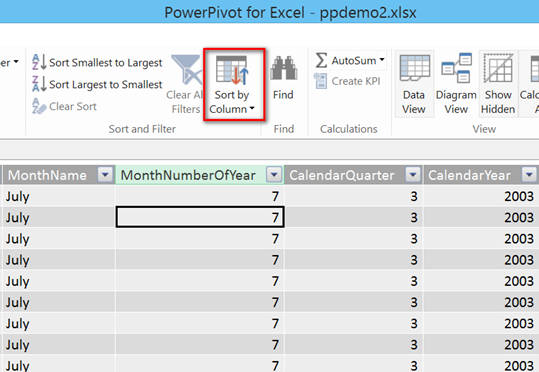Click the selected cell with value 7
Viewport: 539px width, 372px height.
coord(200,217)
